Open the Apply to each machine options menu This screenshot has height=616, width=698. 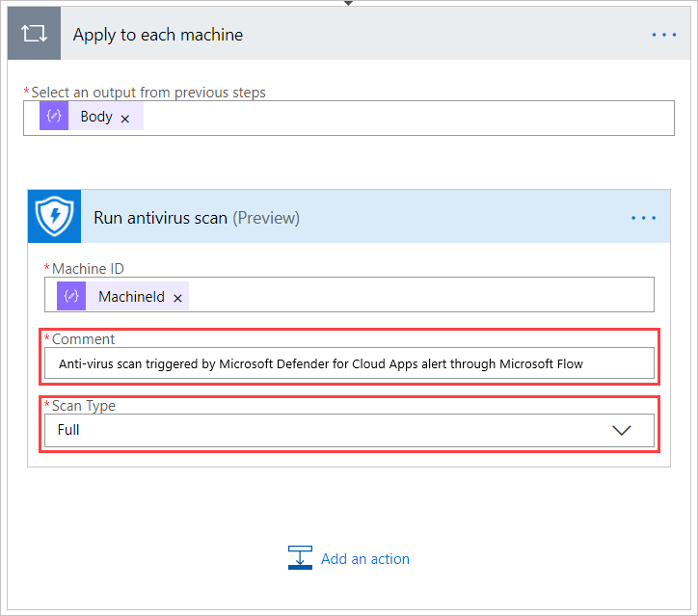[x=663, y=35]
